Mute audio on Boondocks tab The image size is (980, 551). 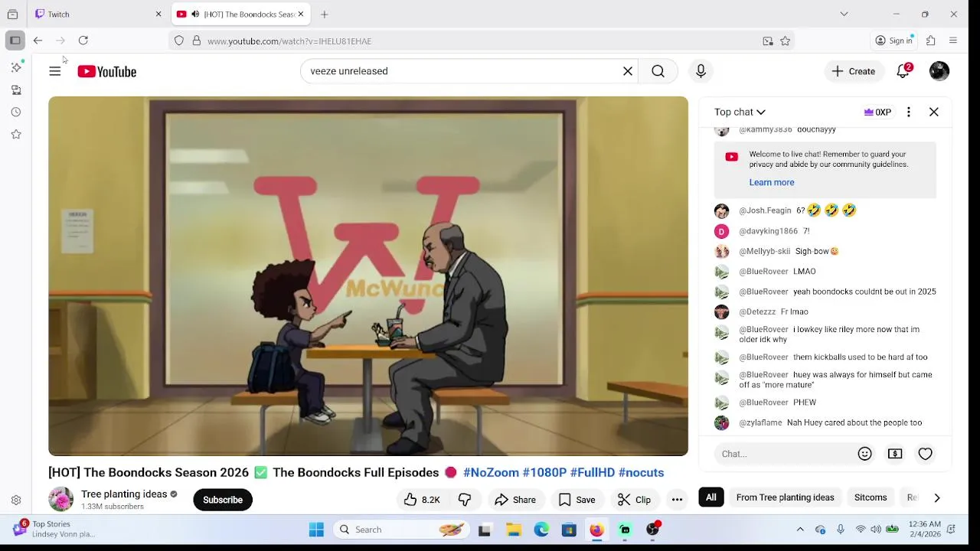195,14
